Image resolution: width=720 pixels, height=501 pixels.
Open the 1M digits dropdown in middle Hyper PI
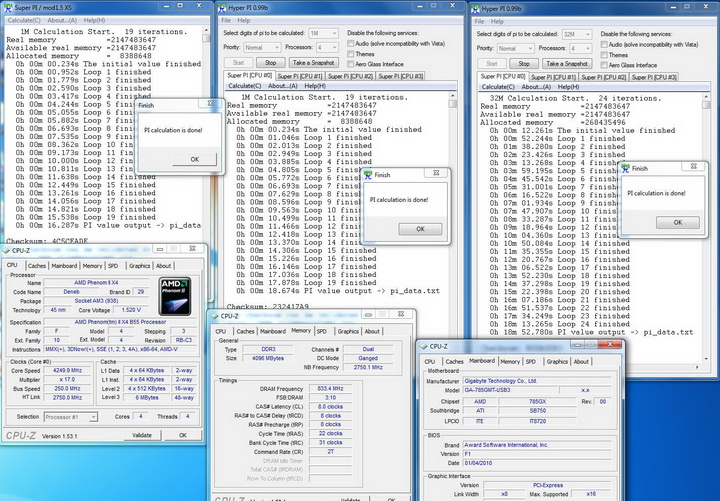pyautogui.click(x=323, y=34)
